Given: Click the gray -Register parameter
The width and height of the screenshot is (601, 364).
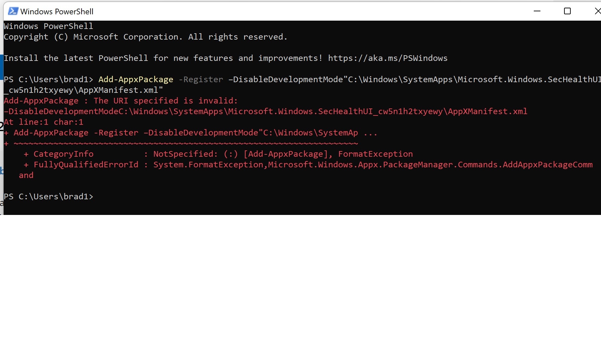Looking at the screenshot, I should [x=201, y=80].
